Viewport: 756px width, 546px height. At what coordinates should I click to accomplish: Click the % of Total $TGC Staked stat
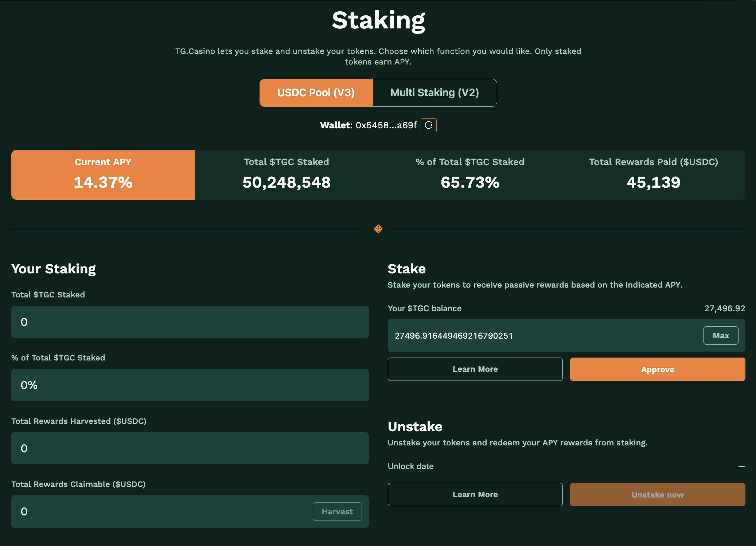pyautogui.click(x=470, y=175)
